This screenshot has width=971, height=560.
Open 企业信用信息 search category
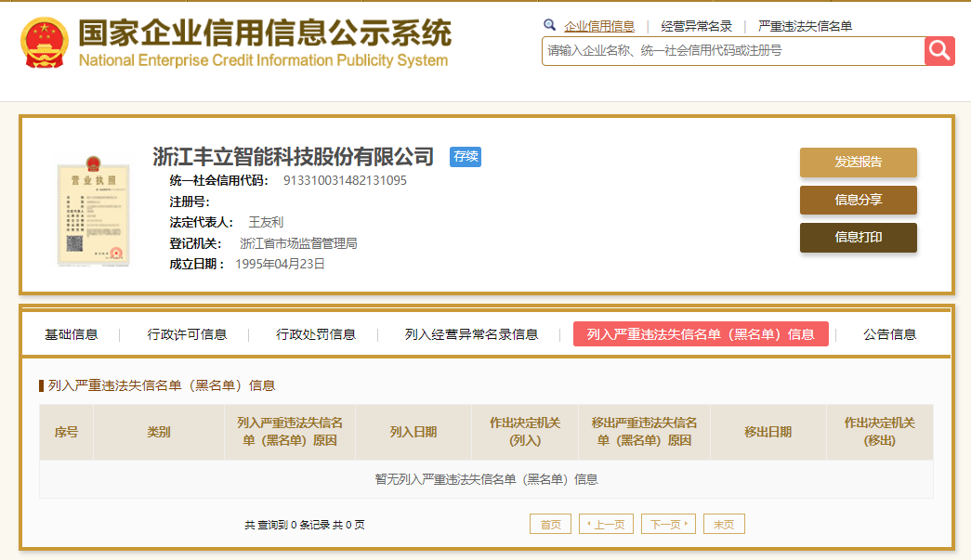pyautogui.click(x=599, y=26)
